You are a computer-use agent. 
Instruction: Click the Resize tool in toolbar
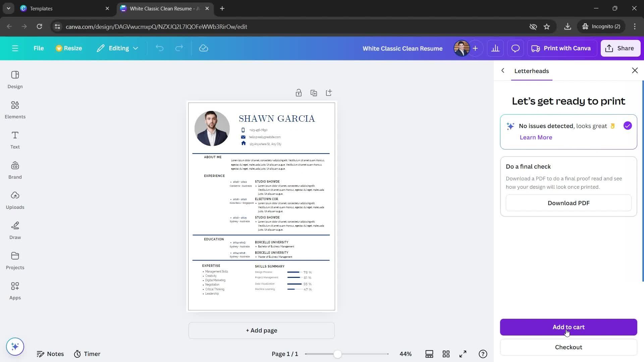tap(68, 48)
